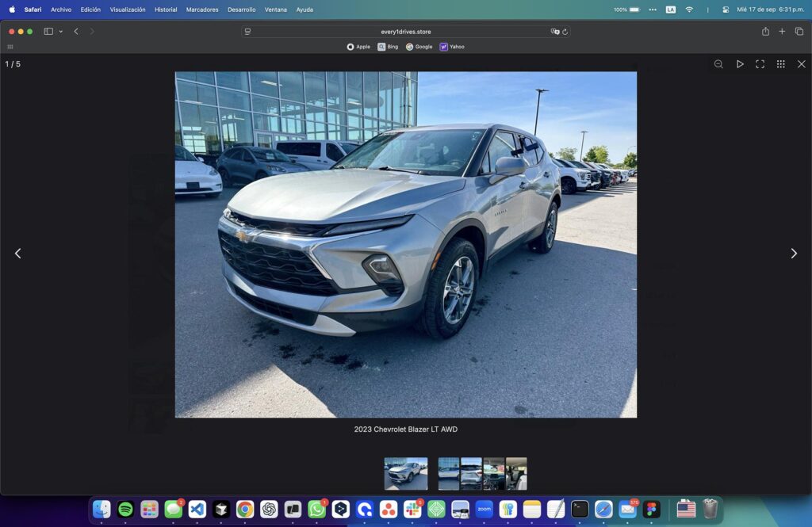Select the dashboard interior thumbnail
This screenshot has width=812, height=527.
494,473
